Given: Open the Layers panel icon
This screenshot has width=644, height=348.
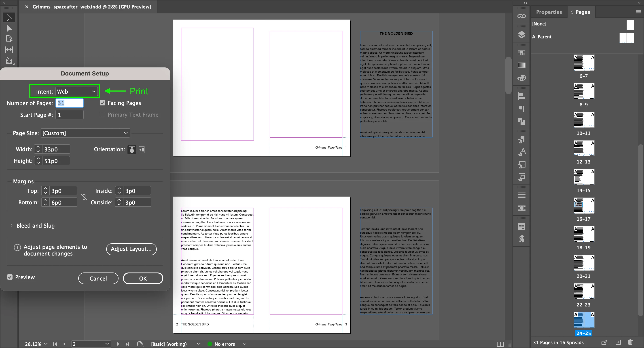Looking at the screenshot, I should [521, 34].
